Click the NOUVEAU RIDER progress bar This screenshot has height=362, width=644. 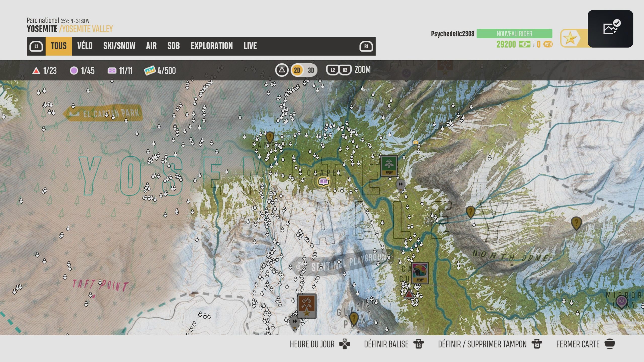514,34
